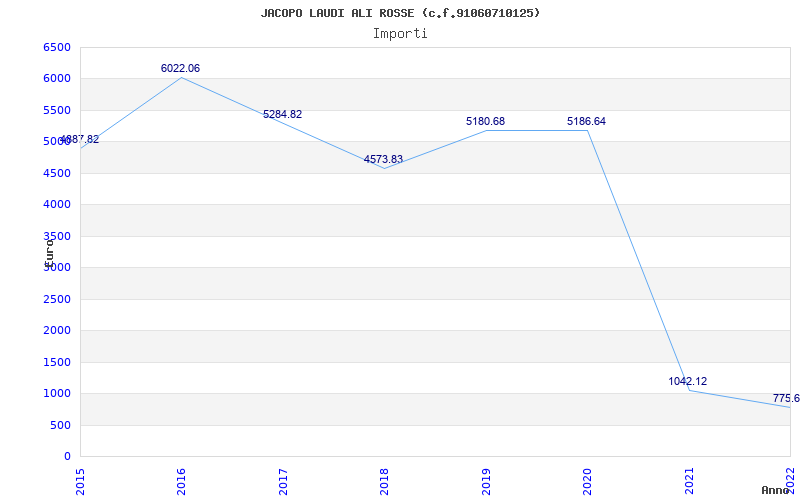
Task: Select the 775.6 data label
Action: click(x=785, y=399)
